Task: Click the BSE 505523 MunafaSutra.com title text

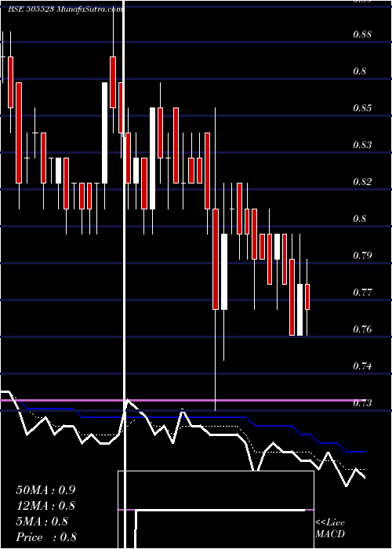Action: click(x=65, y=9)
